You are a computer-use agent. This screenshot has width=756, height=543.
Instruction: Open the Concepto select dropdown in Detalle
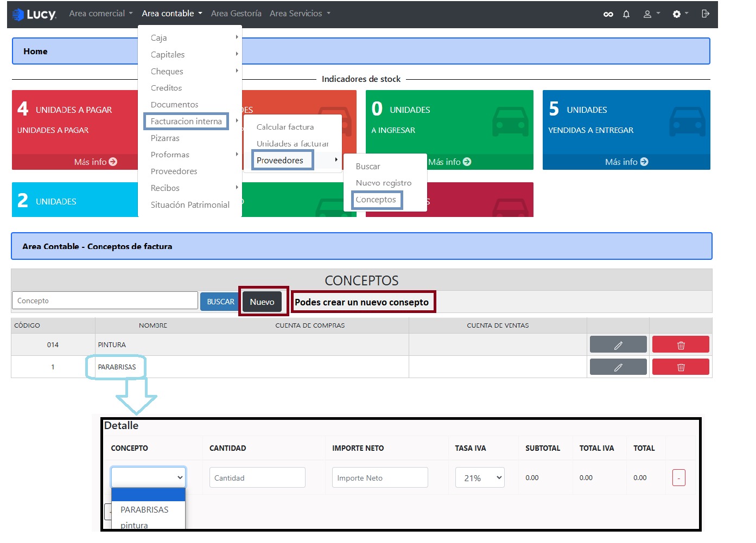pos(148,477)
